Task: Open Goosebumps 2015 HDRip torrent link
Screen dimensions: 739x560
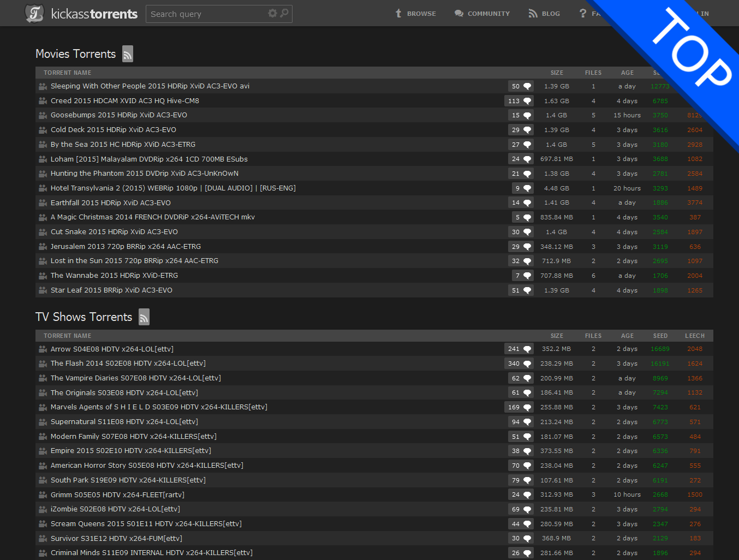Action: [119, 115]
